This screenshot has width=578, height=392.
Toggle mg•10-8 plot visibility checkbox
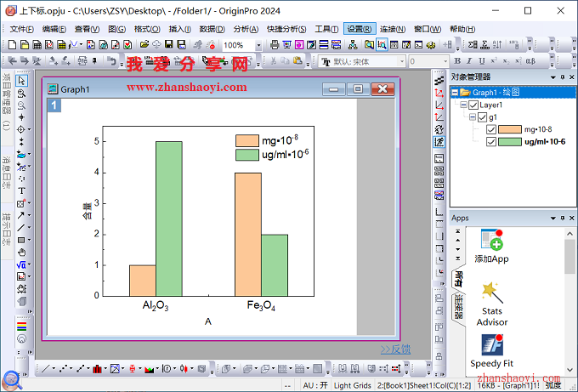coord(491,129)
